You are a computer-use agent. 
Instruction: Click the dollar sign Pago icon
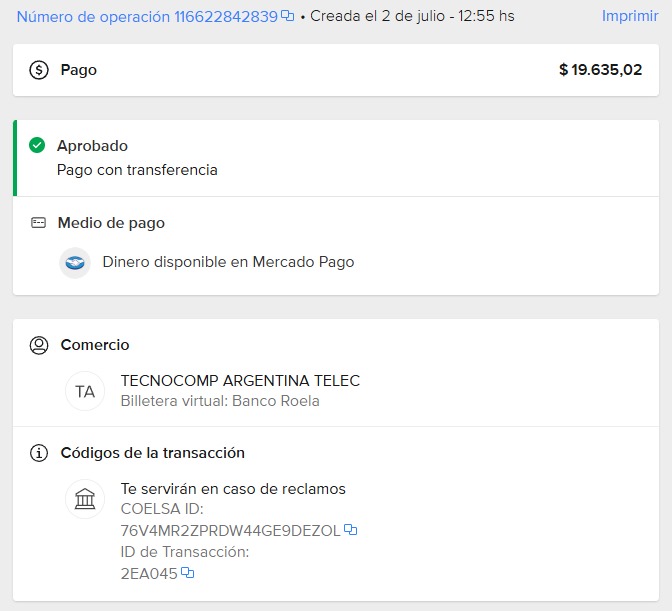click(x=39, y=70)
